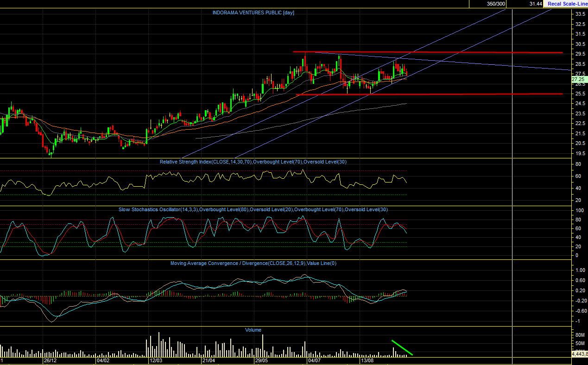The height and width of the screenshot is (365, 588).
Task: Click the 19.5 price axis label
Action: [x=580, y=153]
